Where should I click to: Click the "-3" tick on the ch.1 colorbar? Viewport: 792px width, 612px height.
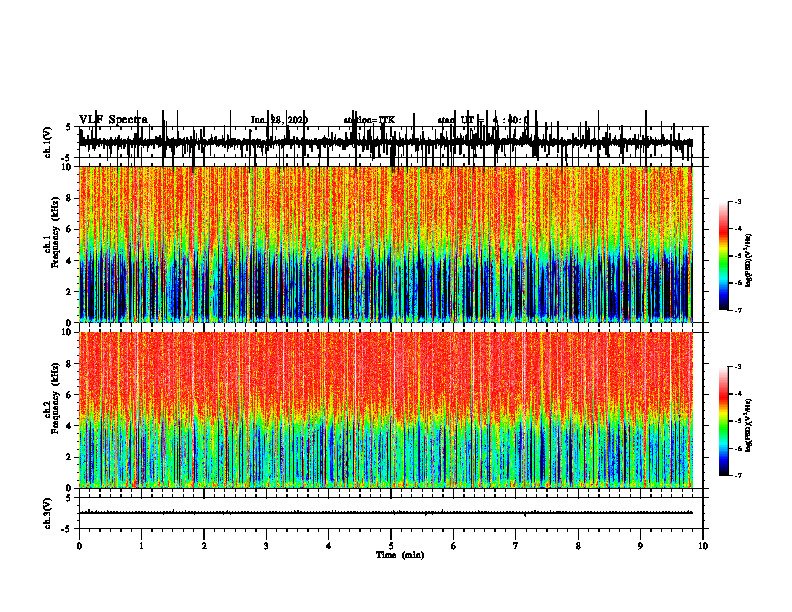737,201
